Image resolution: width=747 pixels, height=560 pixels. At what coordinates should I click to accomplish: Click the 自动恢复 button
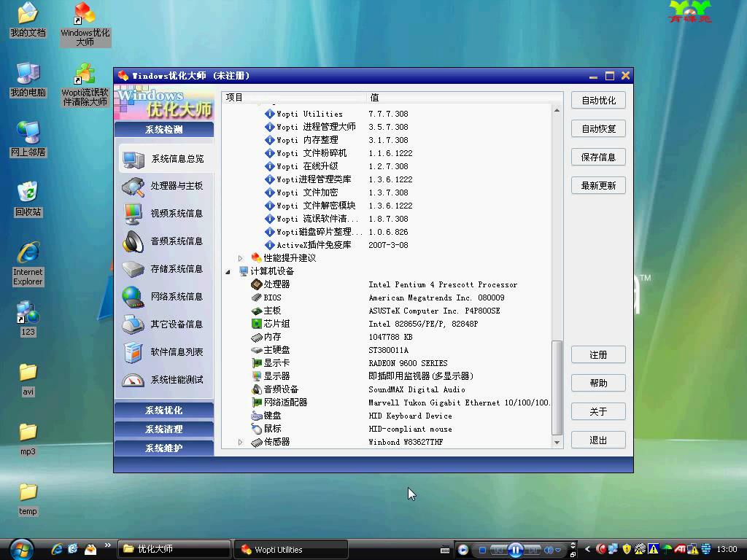(x=598, y=128)
